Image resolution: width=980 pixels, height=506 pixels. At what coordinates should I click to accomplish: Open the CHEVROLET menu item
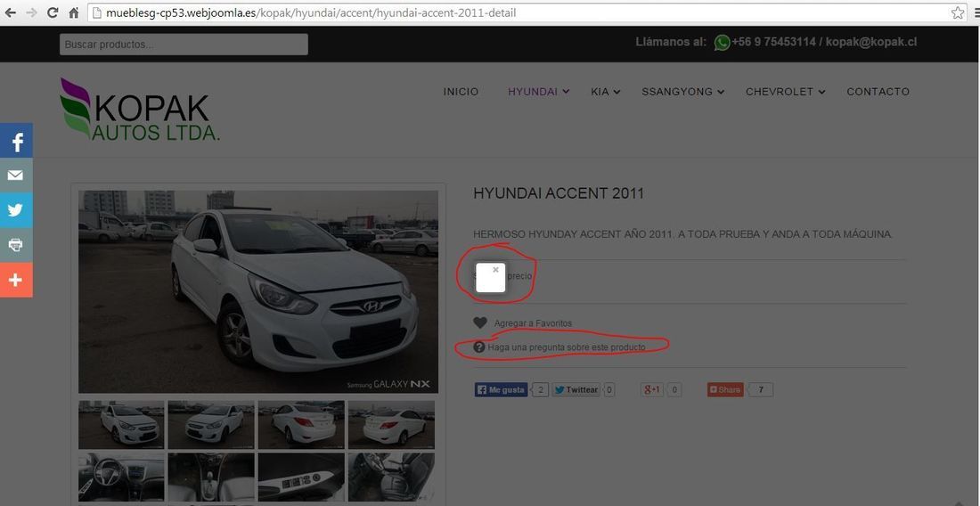coord(780,92)
